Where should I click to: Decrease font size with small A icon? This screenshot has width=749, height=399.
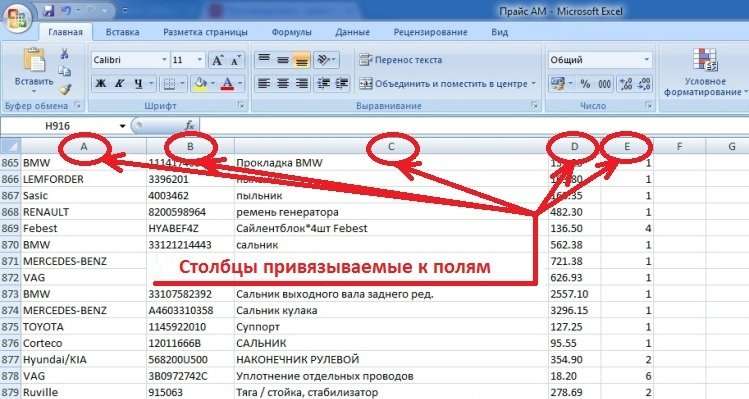coord(235,60)
